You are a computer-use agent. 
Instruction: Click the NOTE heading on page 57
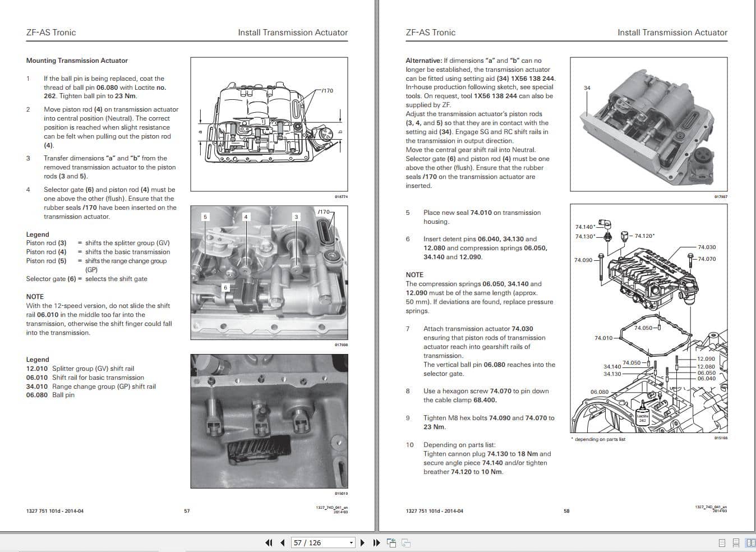click(x=35, y=296)
